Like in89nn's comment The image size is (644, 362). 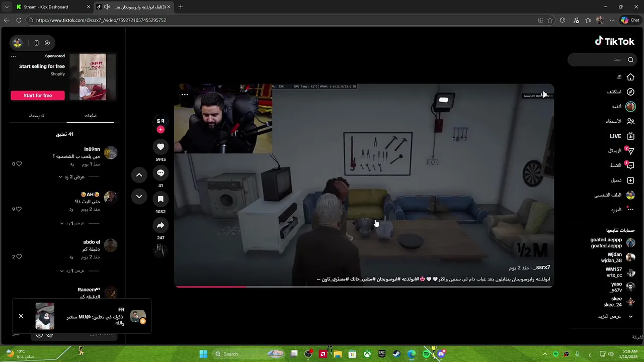(x=19, y=164)
